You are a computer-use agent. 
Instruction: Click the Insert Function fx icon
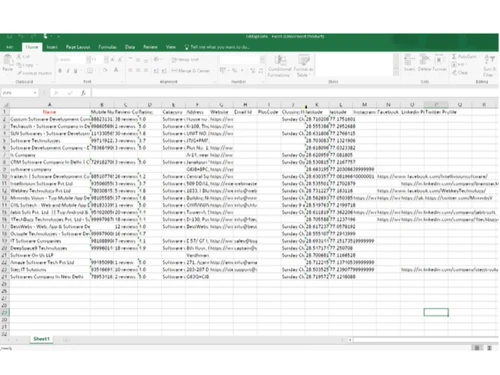point(83,93)
